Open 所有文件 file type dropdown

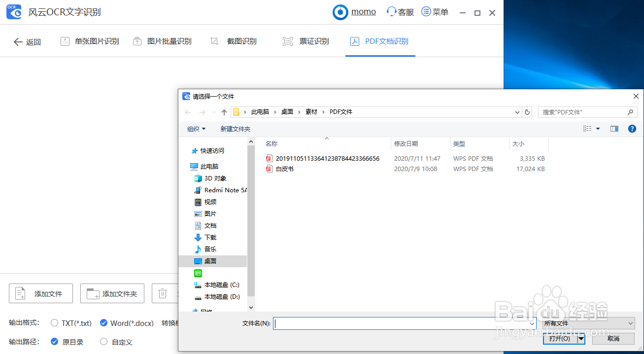[588, 323]
